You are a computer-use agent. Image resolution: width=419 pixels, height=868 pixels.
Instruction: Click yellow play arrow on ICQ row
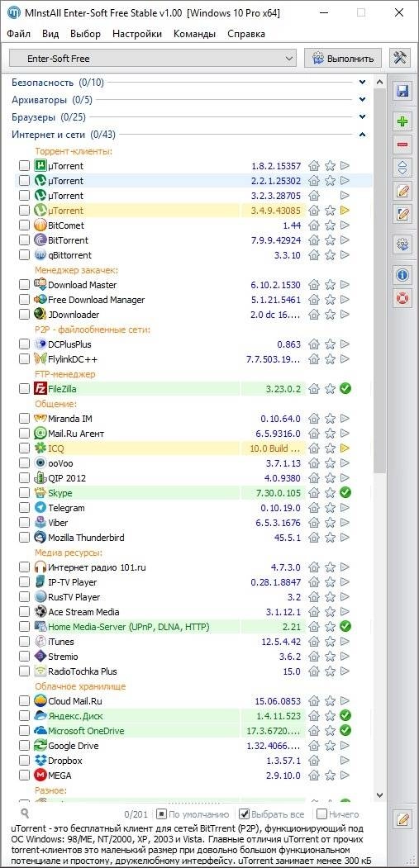click(x=345, y=448)
